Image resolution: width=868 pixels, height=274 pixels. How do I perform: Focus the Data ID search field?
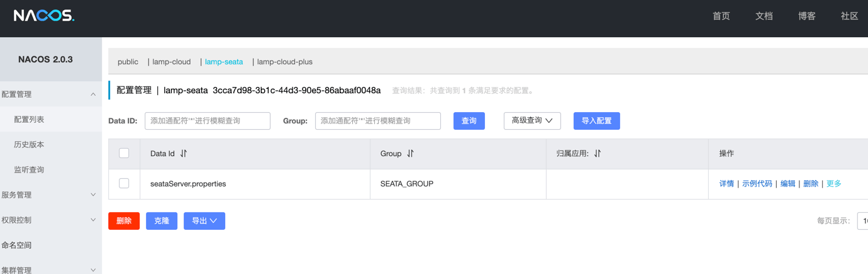(x=208, y=121)
